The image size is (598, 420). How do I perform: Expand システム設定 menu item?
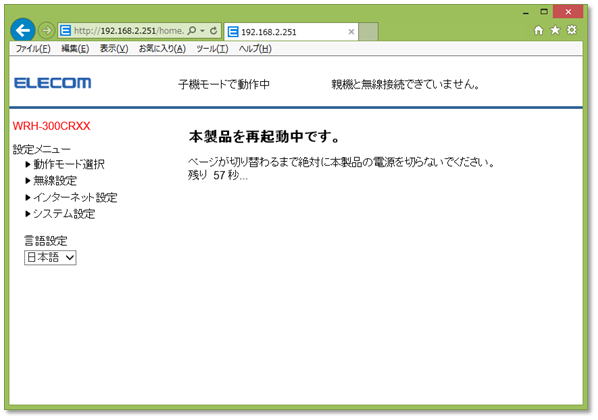[x=60, y=214]
